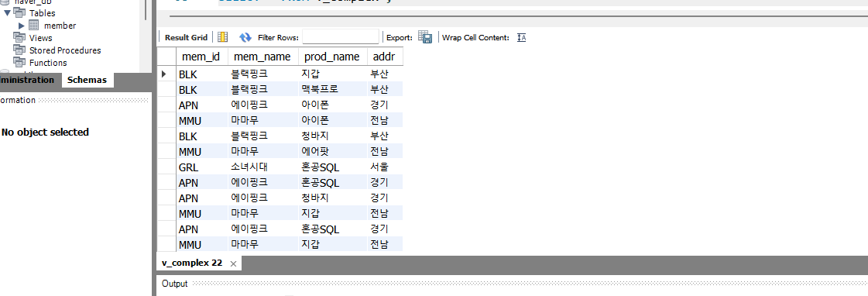Click the addr column header
This screenshot has height=296, width=868.
pos(385,57)
